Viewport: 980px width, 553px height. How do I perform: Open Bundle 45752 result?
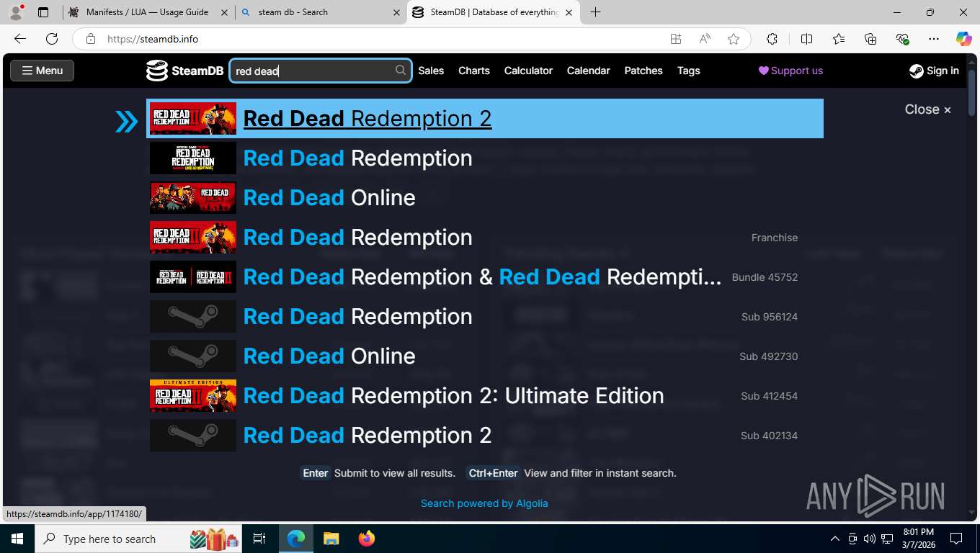[x=484, y=277]
